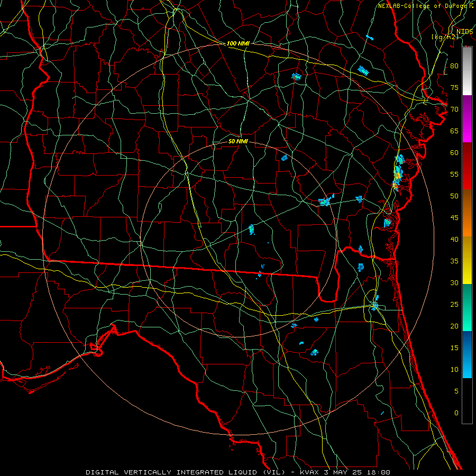Click the blue segment of the color bar

(467, 354)
